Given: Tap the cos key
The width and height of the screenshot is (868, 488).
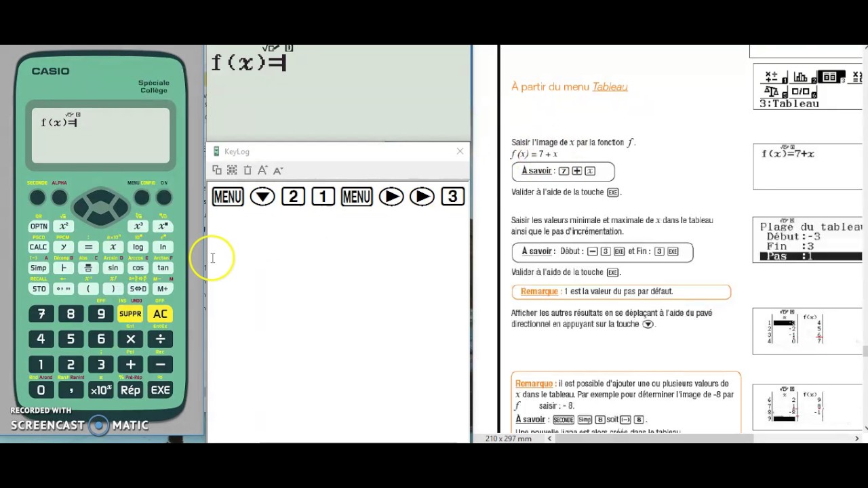Looking at the screenshot, I should click(x=138, y=268).
